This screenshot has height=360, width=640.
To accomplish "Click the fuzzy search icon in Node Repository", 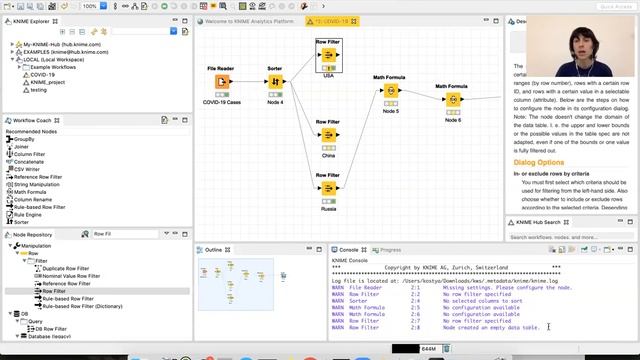I will [85, 234].
